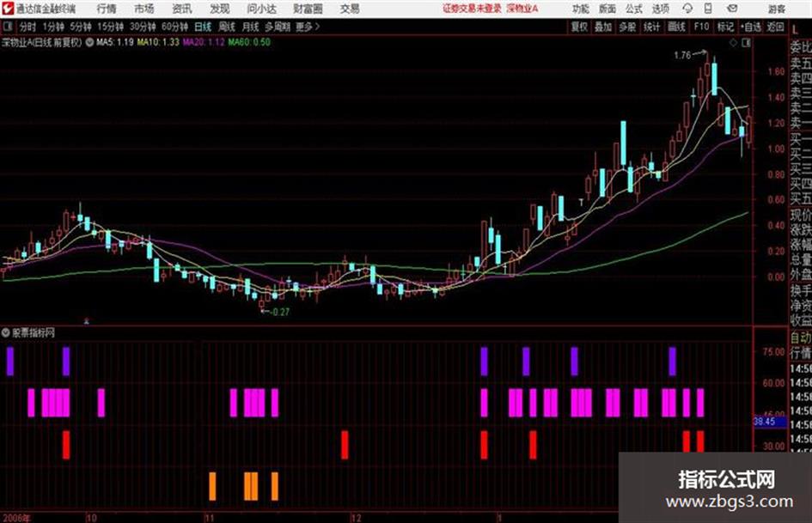The image size is (812, 523).
Task: Click the 深物业A stock name in title bar
Action: coord(522,9)
